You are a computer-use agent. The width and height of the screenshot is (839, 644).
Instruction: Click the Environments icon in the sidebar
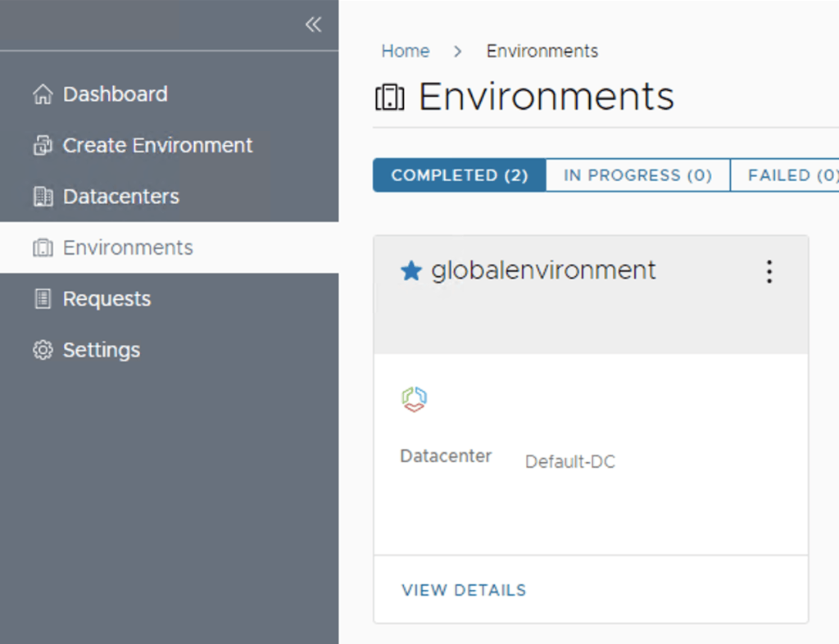[x=42, y=247]
